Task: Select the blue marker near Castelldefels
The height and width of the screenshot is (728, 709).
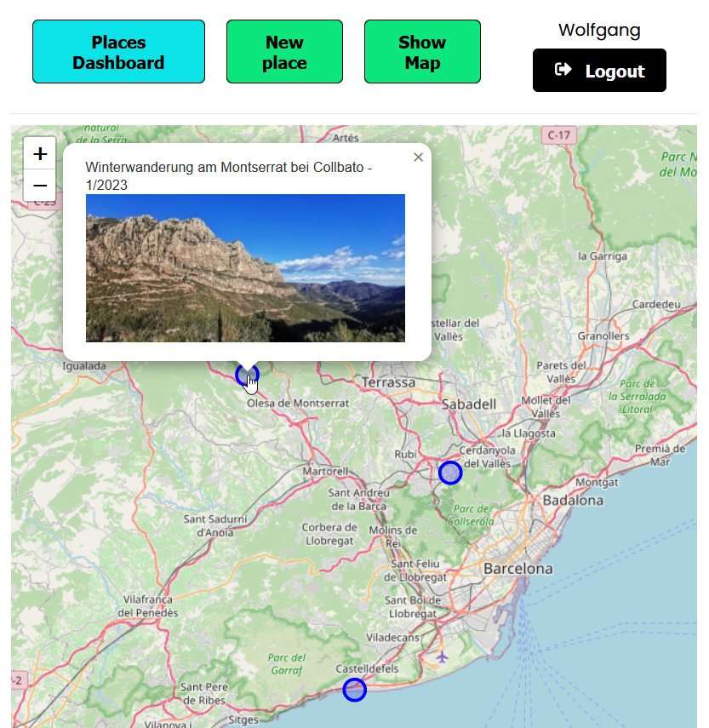Action: 354,690
